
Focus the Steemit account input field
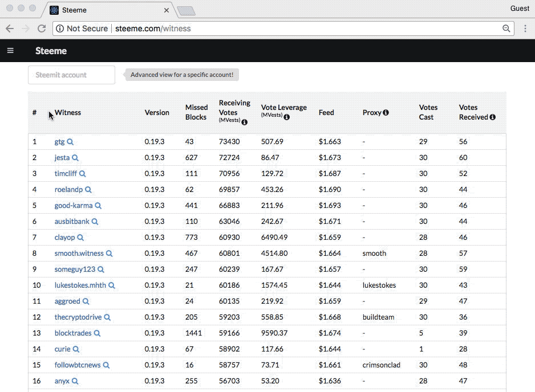[71, 75]
